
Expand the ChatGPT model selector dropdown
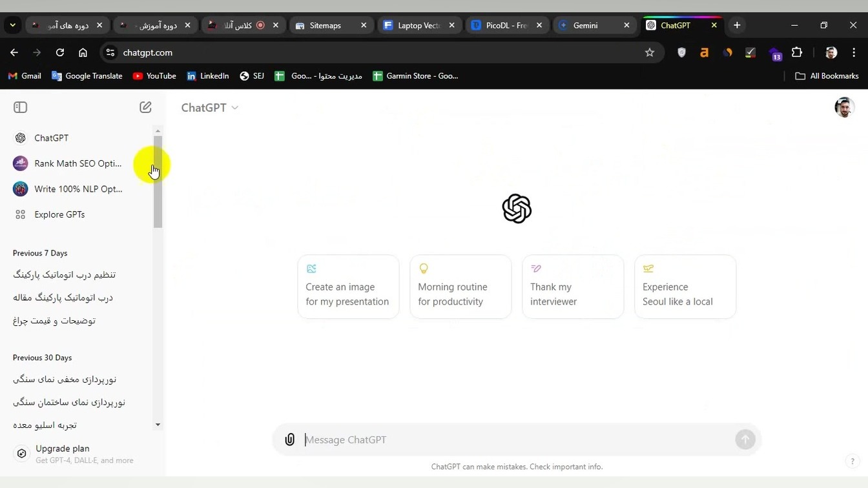point(210,108)
